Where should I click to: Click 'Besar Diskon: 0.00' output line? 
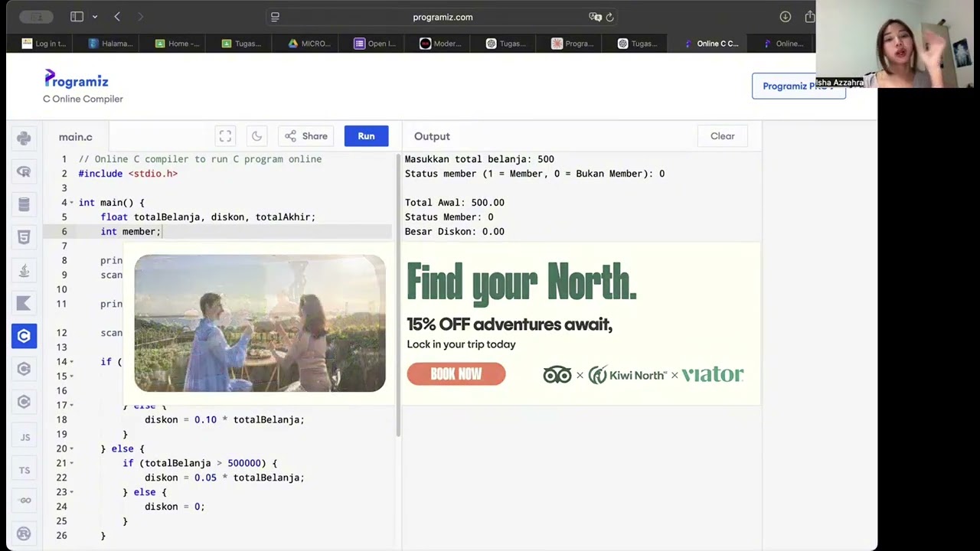point(455,232)
